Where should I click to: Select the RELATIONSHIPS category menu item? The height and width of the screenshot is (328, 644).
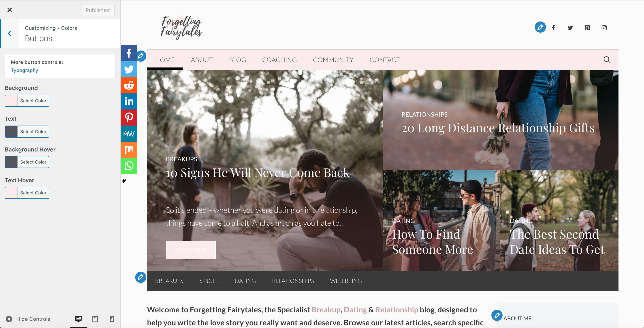point(293,281)
